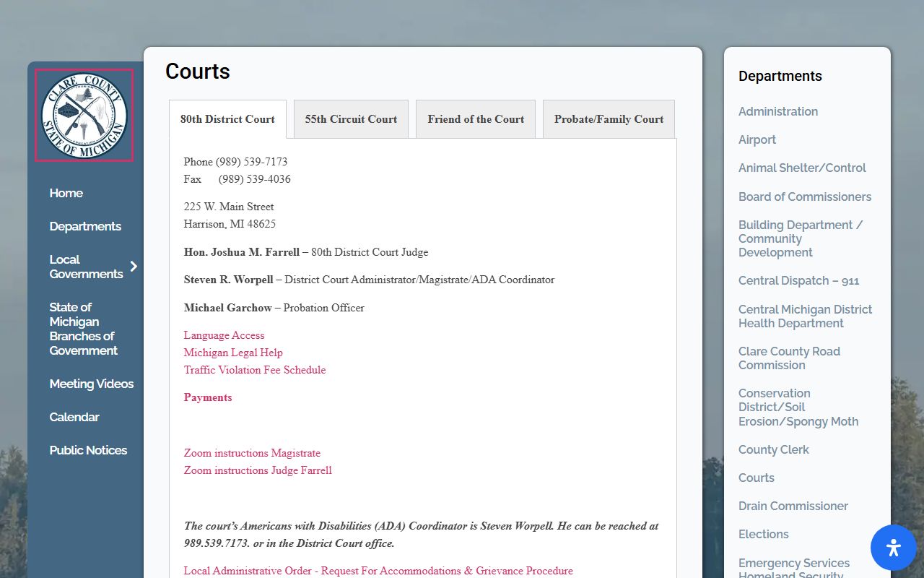Click the 225 W. Main Street address
924x578 pixels.
(229, 207)
